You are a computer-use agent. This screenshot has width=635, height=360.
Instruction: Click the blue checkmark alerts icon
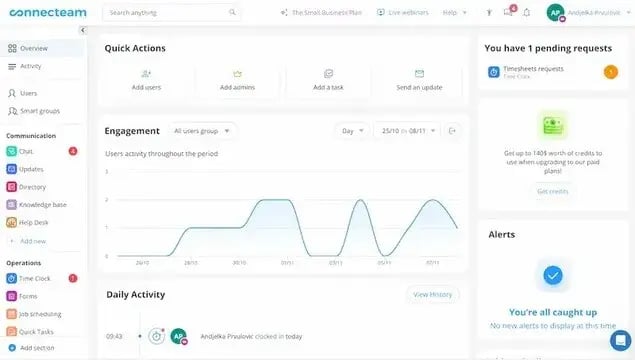(x=553, y=275)
